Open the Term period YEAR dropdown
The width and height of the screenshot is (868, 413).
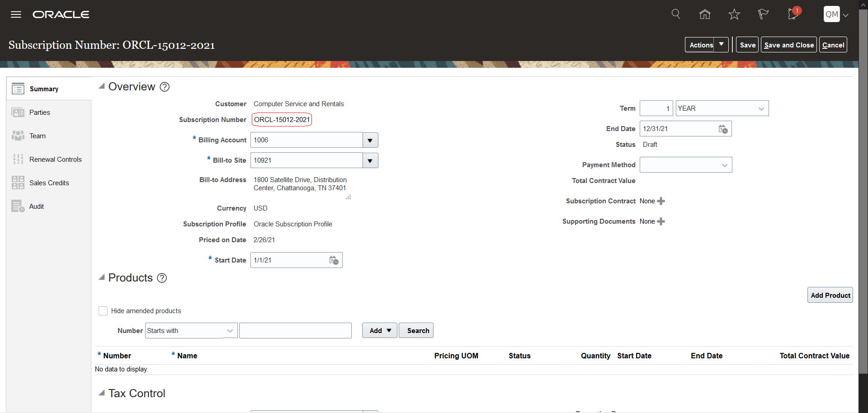(722, 108)
